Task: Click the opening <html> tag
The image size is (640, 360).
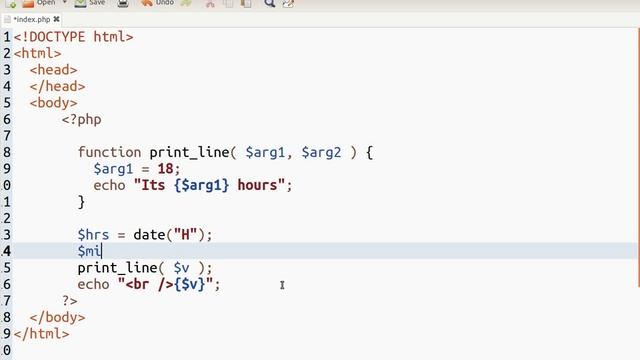Action: (37, 53)
